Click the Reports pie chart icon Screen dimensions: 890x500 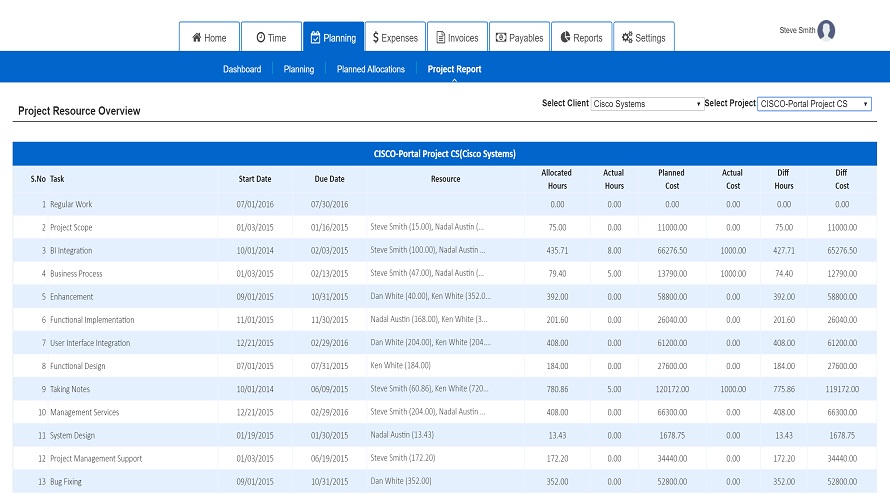click(x=565, y=38)
